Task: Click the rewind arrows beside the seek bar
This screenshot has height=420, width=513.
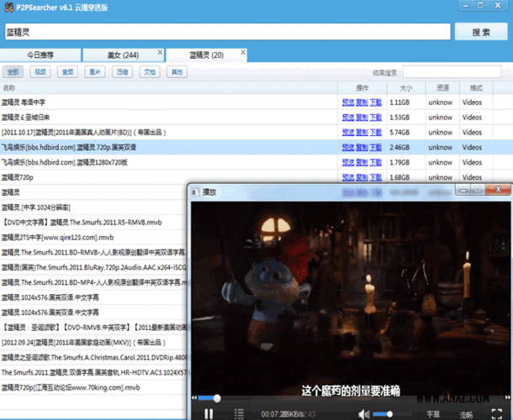Action: tap(194, 398)
